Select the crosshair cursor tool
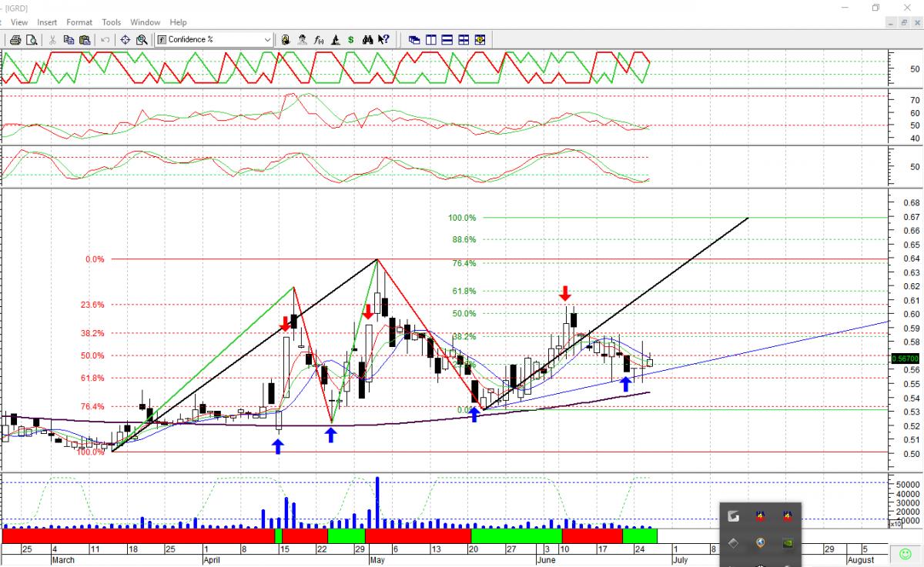 pyautogui.click(x=125, y=39)
